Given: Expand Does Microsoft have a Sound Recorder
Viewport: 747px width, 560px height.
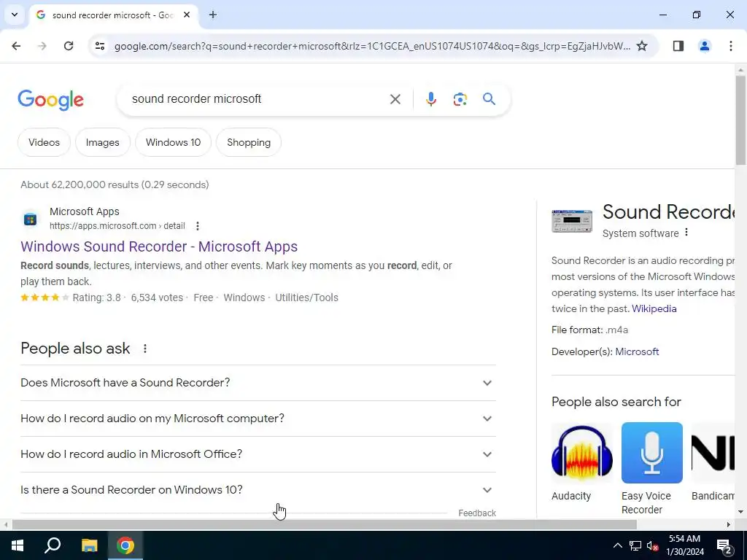Looking at the screenshot, I should tap(258, 383).
